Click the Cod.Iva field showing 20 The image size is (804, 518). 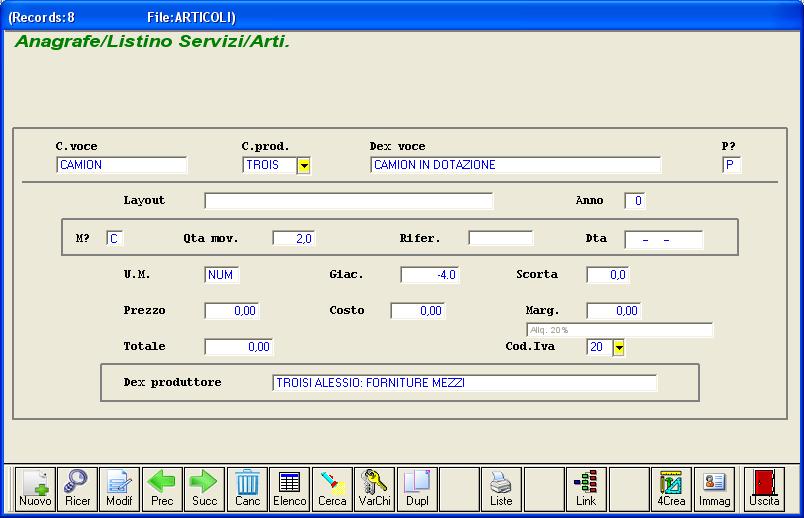[x=599, y=347]
